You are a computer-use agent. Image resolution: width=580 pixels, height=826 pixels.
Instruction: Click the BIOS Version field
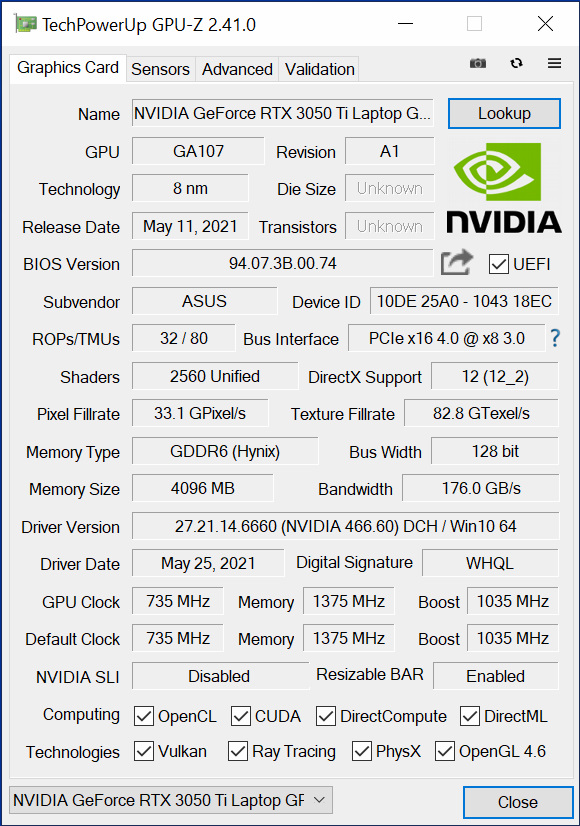pyautogui.click(x=282, y=263)
